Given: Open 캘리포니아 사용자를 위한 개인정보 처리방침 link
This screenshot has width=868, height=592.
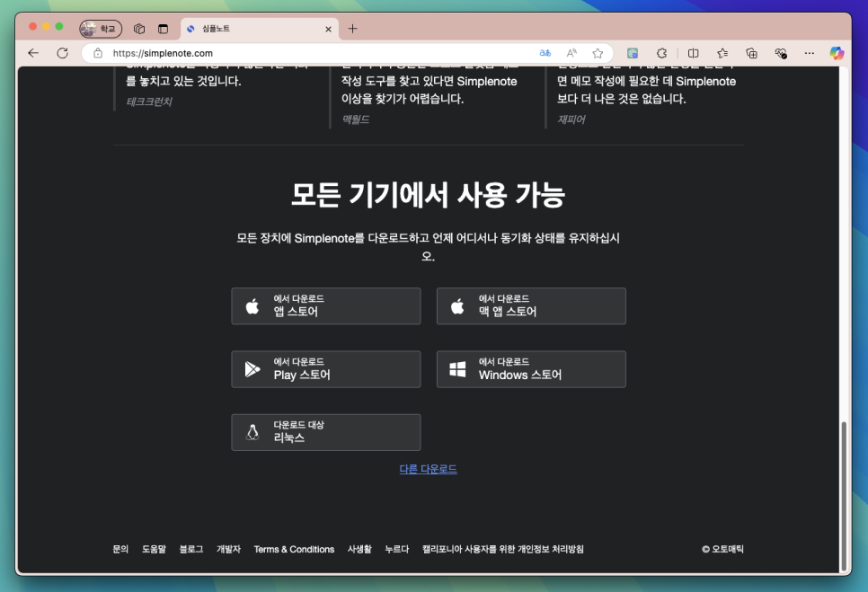Looking at the screenshot, I should click(x=502, y=549).
